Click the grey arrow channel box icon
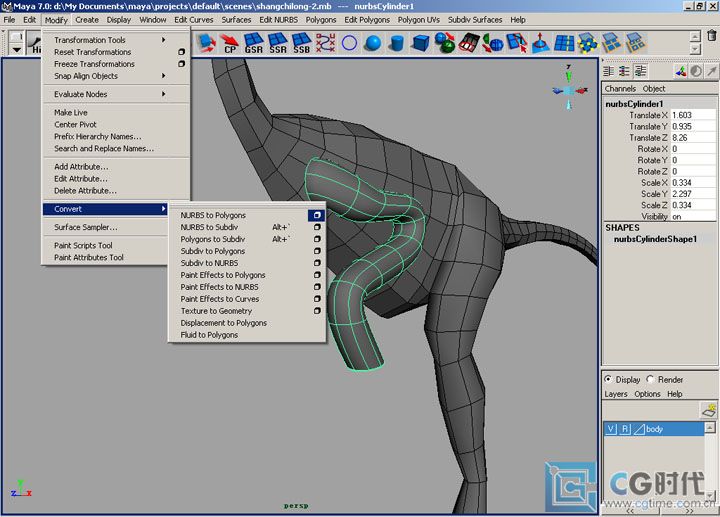This screenshot has width=720, height=517. pyautogui.click(x=711, y=71)
